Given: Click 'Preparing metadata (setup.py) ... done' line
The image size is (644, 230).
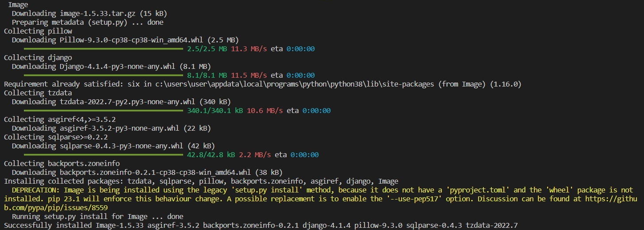Looking at the screenshot, I should pyautogui.click(x=88, y=22).
